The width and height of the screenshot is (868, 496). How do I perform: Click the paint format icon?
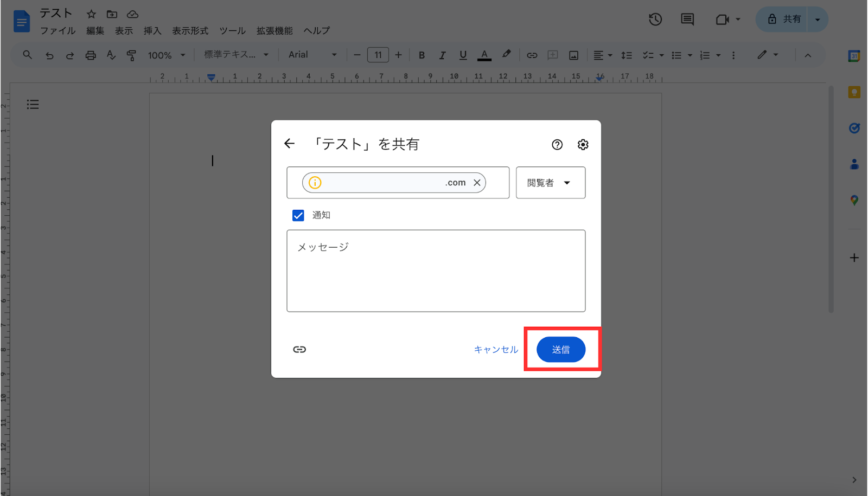131,55
